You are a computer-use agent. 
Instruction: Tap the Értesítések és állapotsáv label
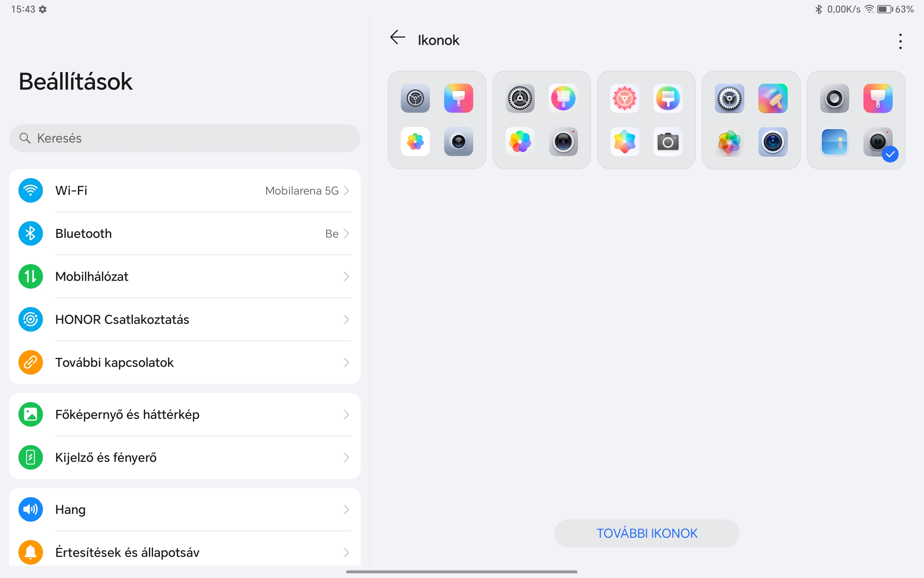tap(127, 552)
